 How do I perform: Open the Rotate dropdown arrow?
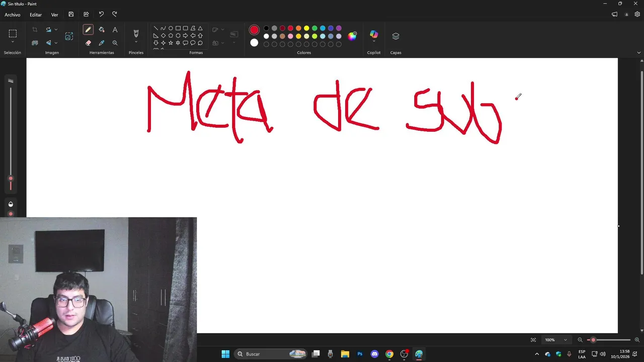click(x=56, y=30)
